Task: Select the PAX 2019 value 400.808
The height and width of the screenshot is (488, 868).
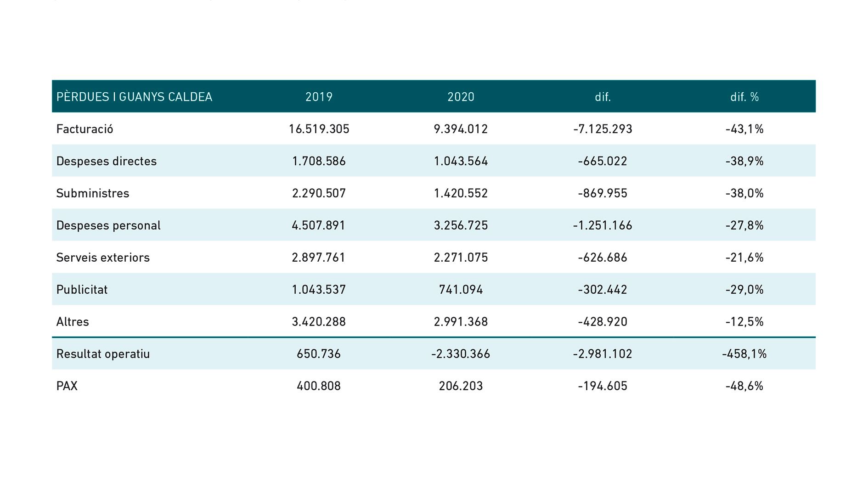Action: point(319,386)
